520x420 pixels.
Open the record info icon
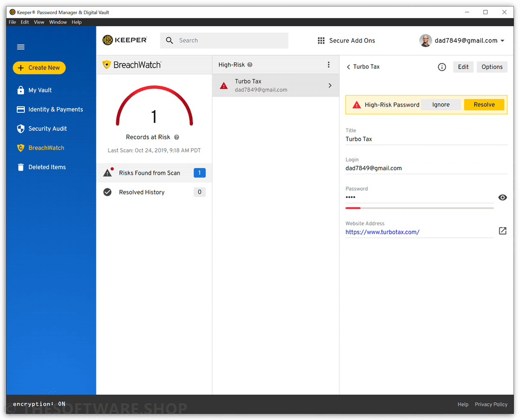pyautogui.click(x=442, y=67)
